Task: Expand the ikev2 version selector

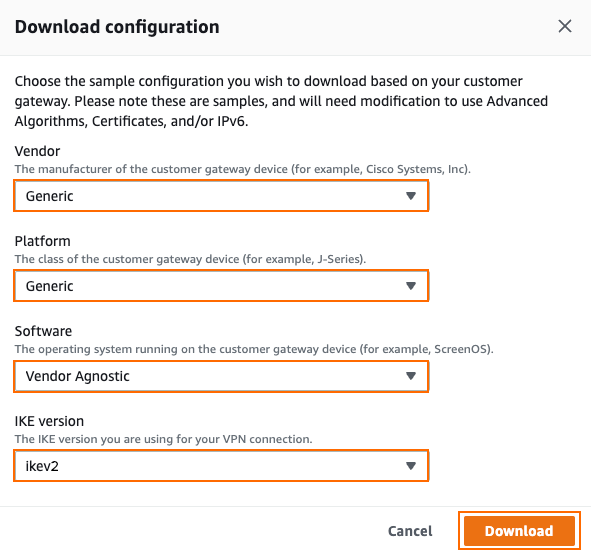Action: (x=221, y=466)
